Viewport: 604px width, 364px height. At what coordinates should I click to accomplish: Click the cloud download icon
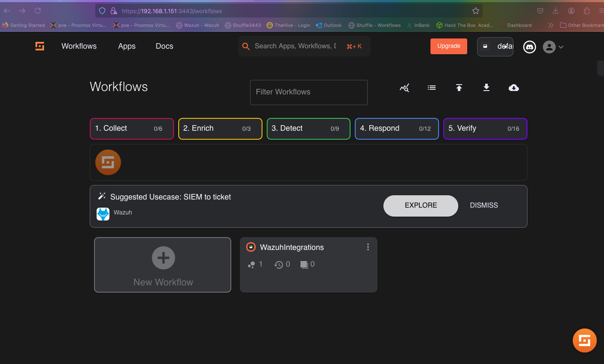pos(514,88)
